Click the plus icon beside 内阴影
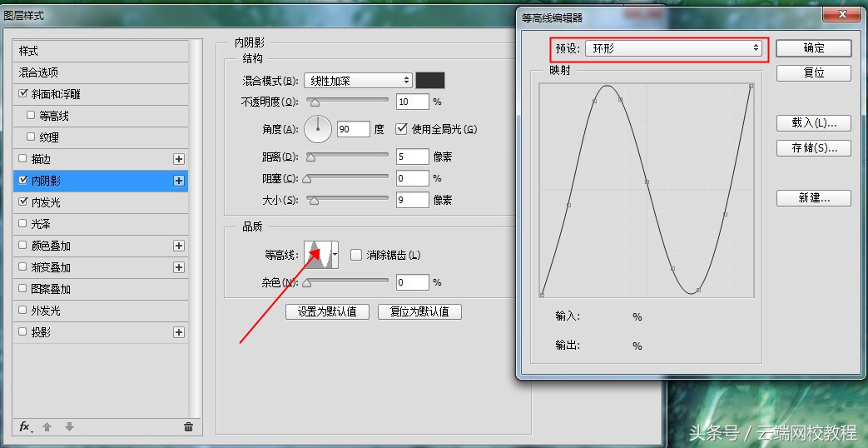 tap(179, 181)
